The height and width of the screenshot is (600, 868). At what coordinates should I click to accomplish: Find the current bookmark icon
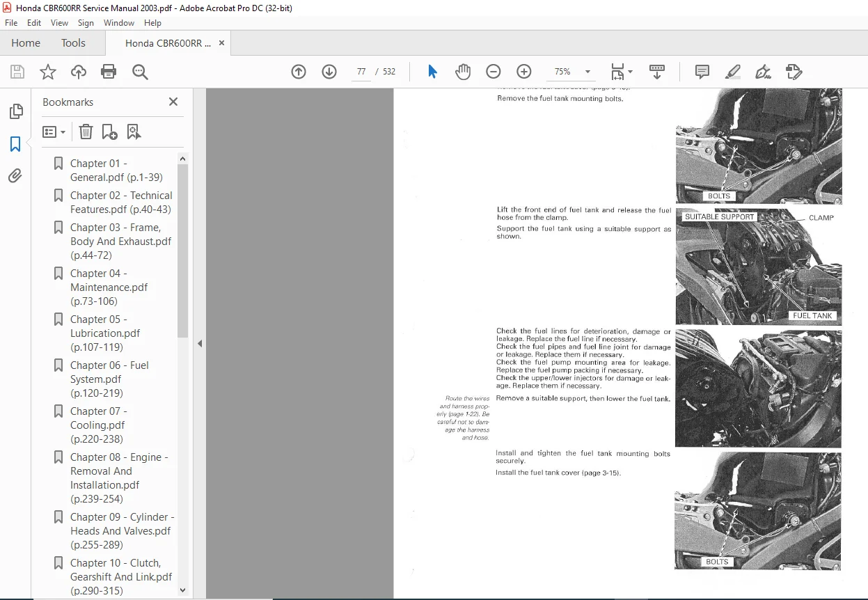click(x=134, y=132)
